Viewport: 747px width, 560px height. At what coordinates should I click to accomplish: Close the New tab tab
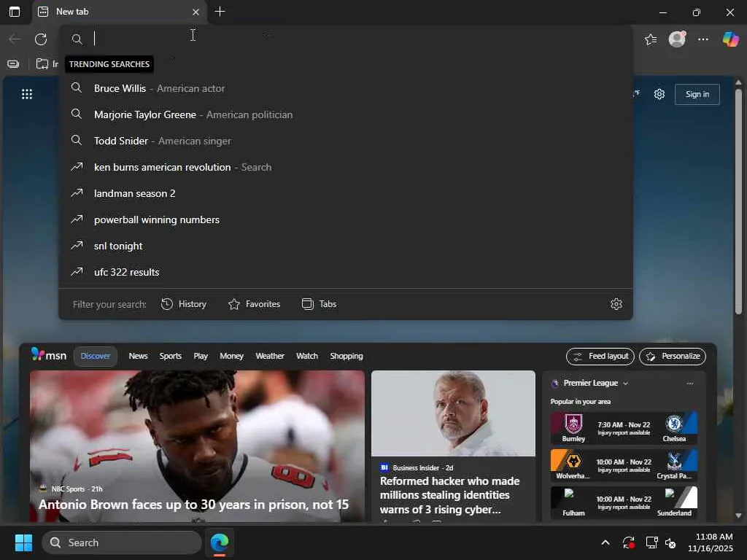[x=196, y=12]
